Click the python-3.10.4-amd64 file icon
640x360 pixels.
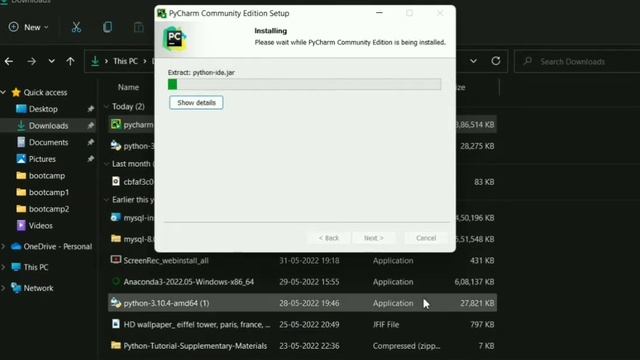click(116, 302)
